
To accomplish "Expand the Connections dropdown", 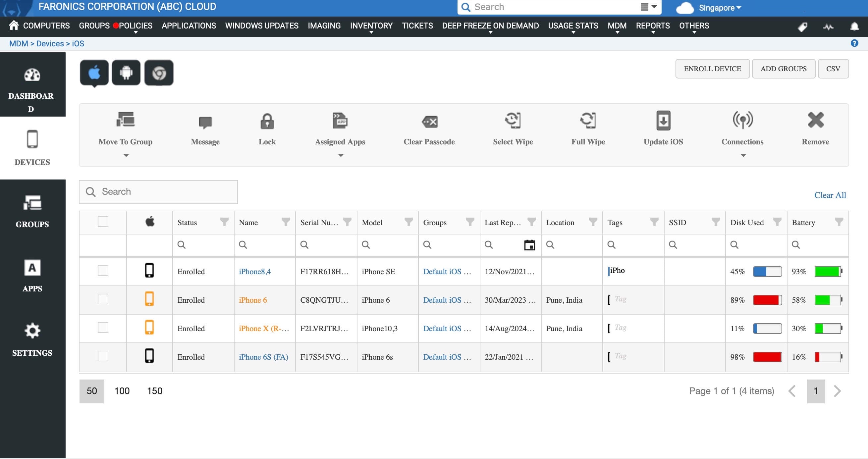I will coord(743,155).
